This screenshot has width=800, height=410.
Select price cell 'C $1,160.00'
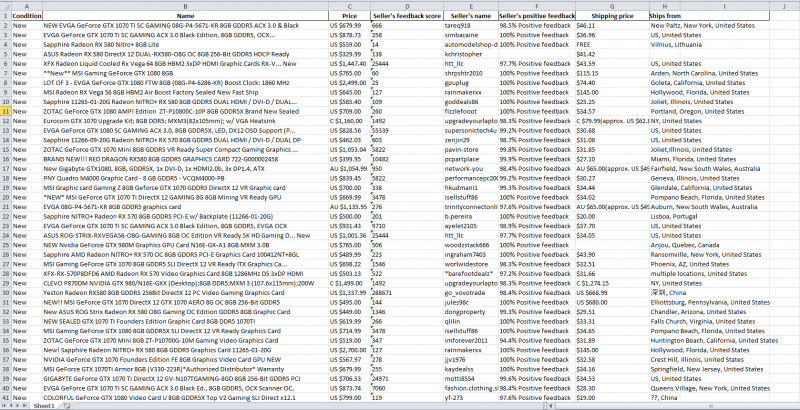[x=349, y=121]
